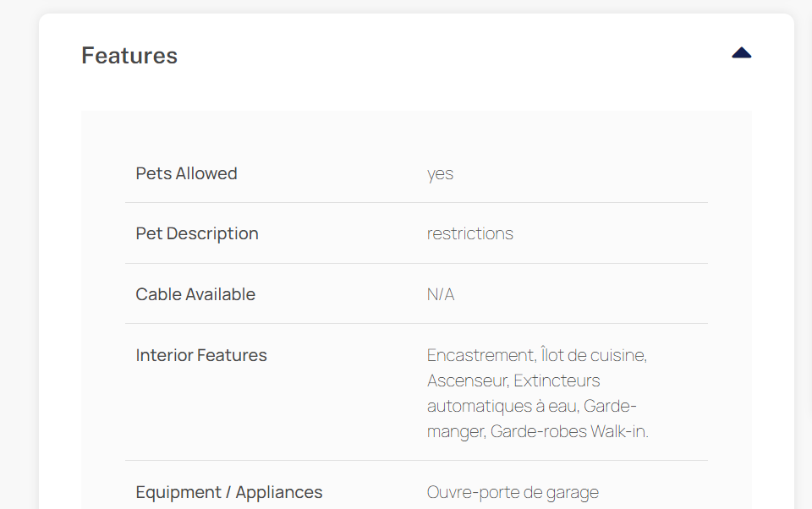Click the 'yes' value for Pets Allowed
The width and height of the screenshot is (812, 509).
pos(440,174)
